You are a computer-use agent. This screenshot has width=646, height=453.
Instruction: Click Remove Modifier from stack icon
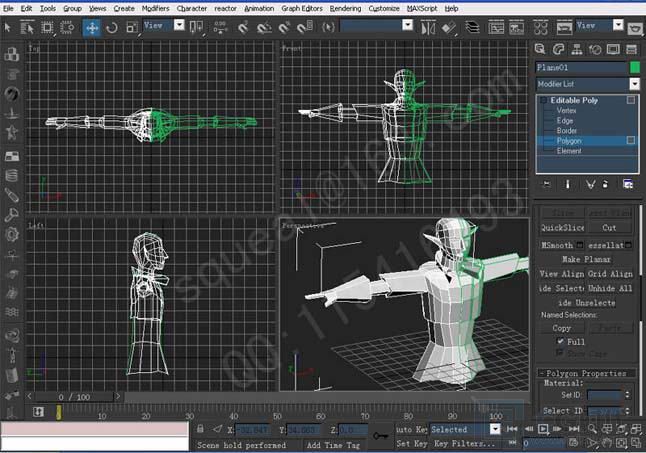605,184
